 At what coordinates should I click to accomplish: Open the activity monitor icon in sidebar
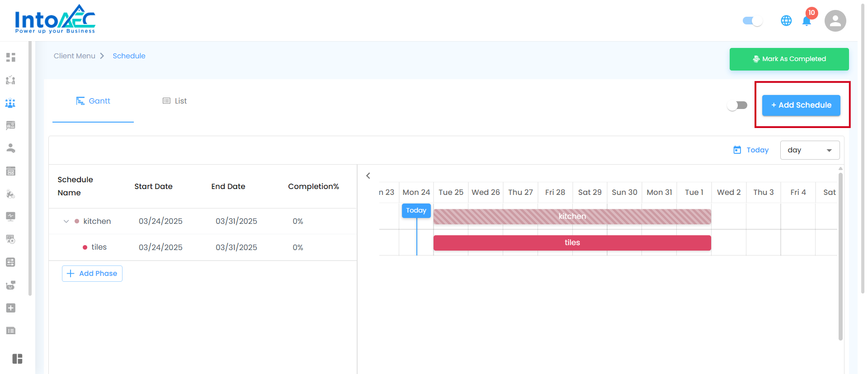[x=11, y=217]
